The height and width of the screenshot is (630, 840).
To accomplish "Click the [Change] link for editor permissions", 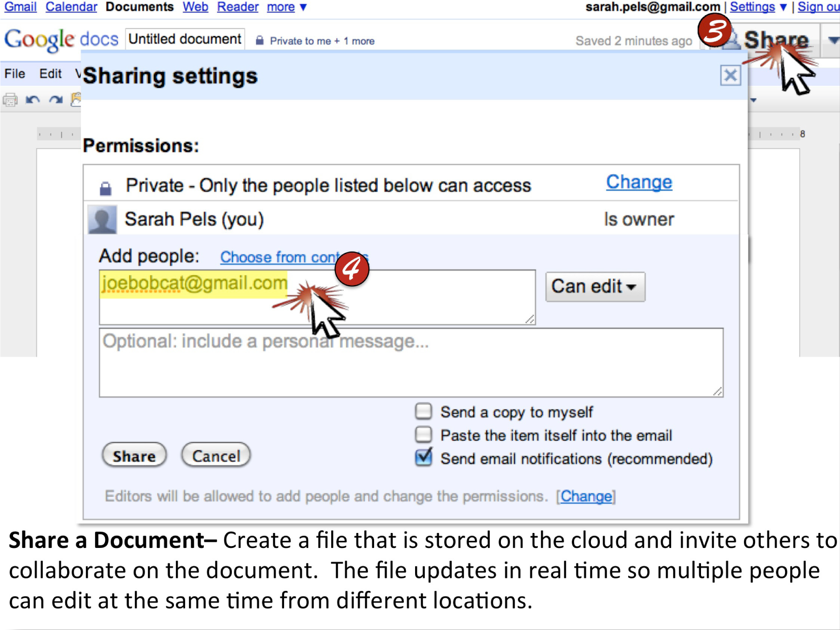I will (x=586, y=496).
